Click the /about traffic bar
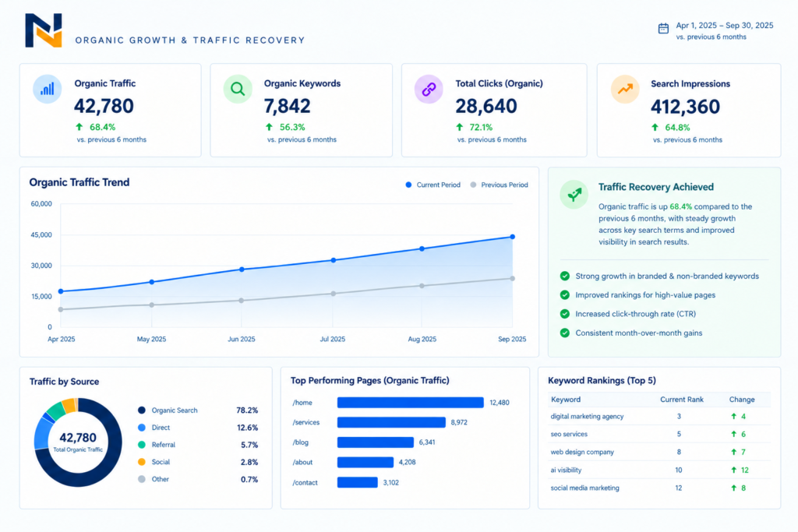798x532 pixels. pos(365,462)
